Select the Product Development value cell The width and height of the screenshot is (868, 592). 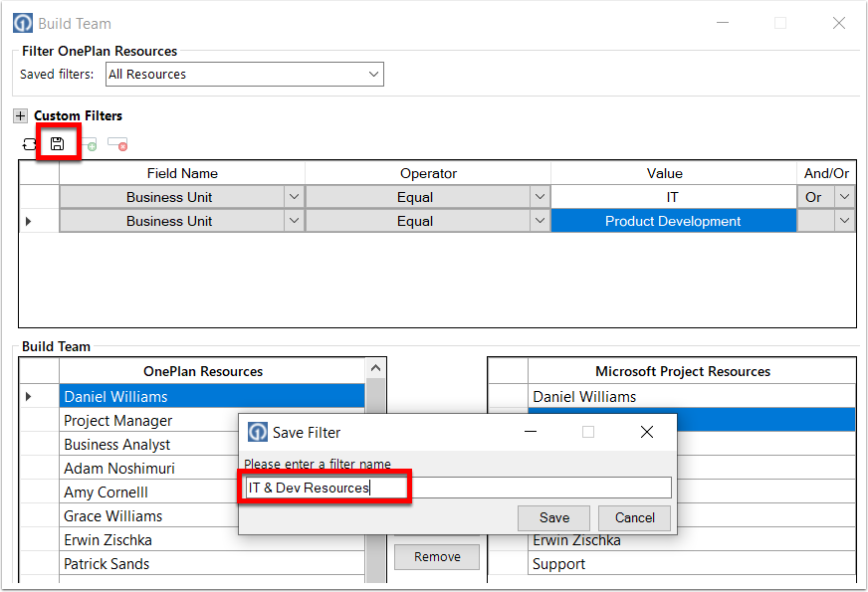coord(673,221)
